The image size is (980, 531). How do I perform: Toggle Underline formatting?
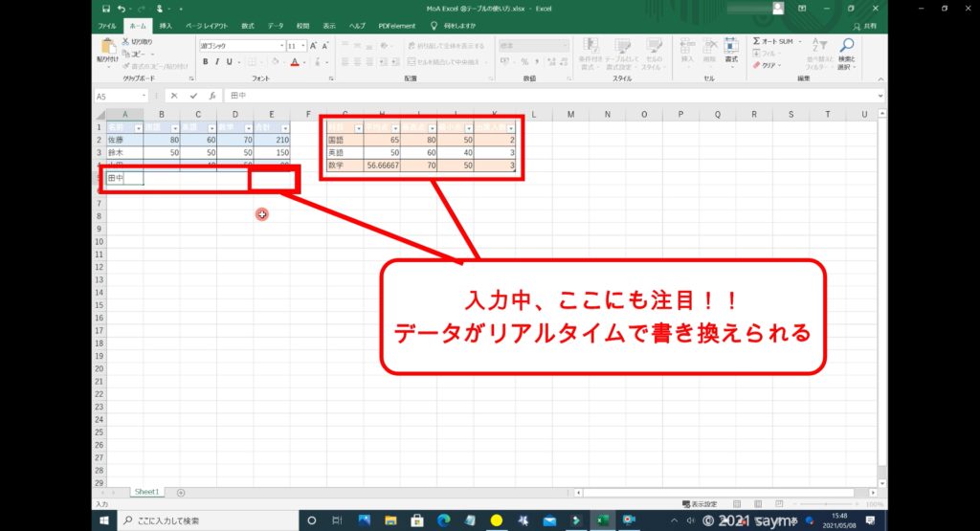(231, 61)
